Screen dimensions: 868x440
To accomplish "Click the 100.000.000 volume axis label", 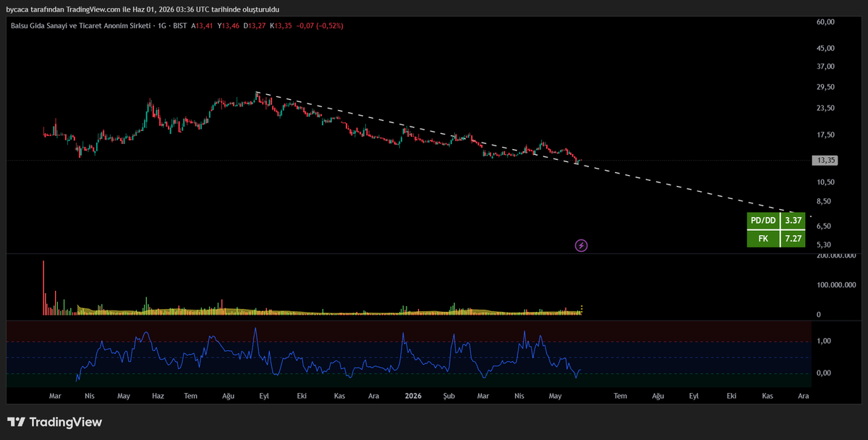I will click(835, 285).
